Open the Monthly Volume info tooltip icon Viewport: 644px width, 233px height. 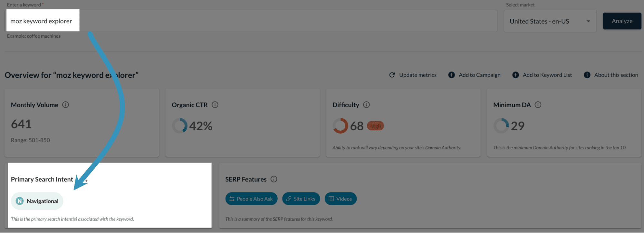point(66,105)
